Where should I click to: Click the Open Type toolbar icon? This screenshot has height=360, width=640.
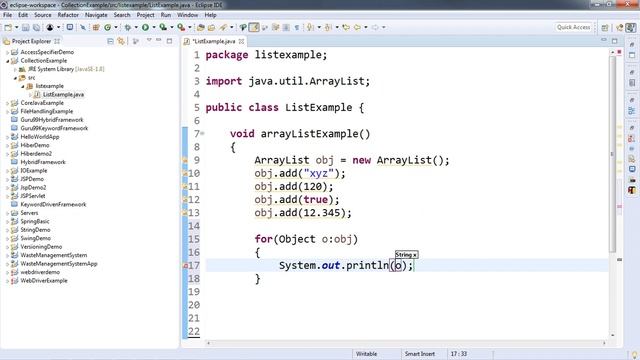point(200,27)
